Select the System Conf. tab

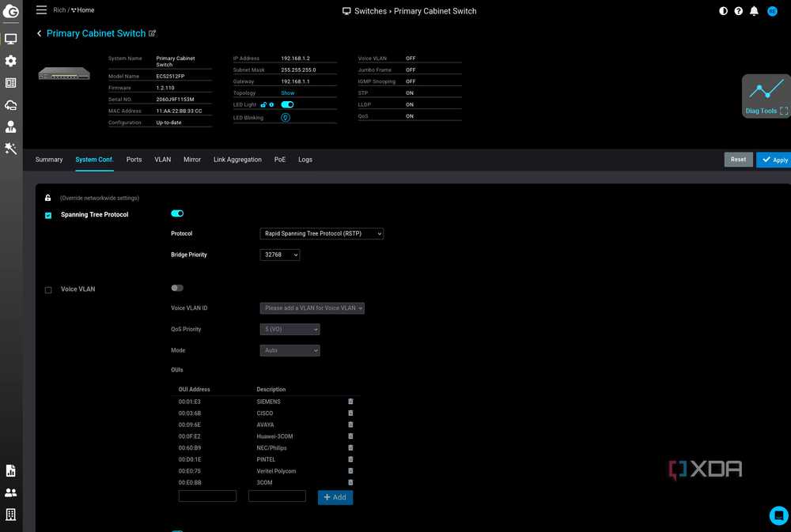[x=94, y=160]
